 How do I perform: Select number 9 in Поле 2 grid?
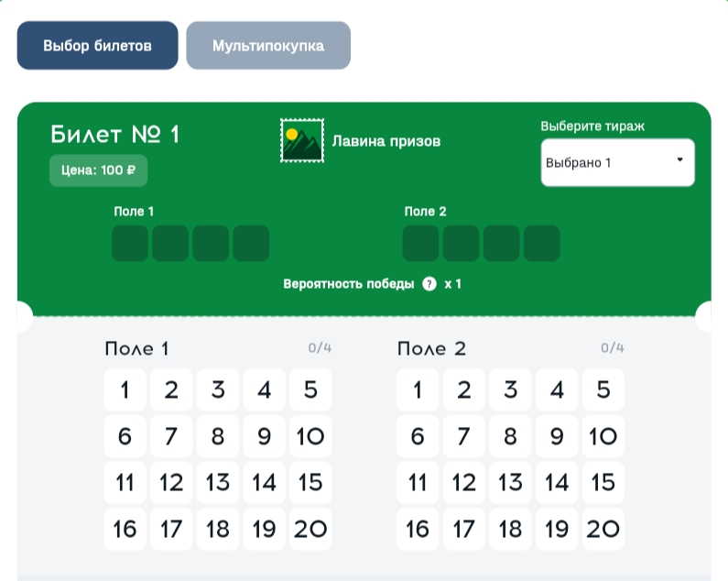(557, 436)
